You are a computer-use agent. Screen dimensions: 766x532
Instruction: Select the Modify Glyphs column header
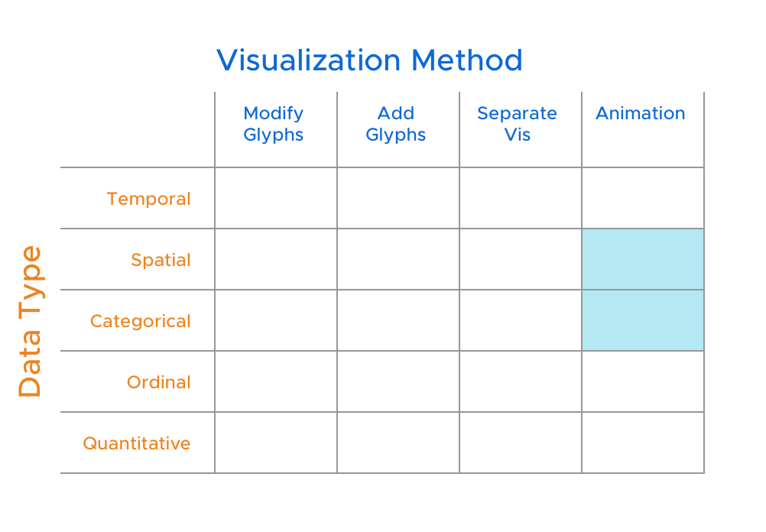[x=274, y=124]
